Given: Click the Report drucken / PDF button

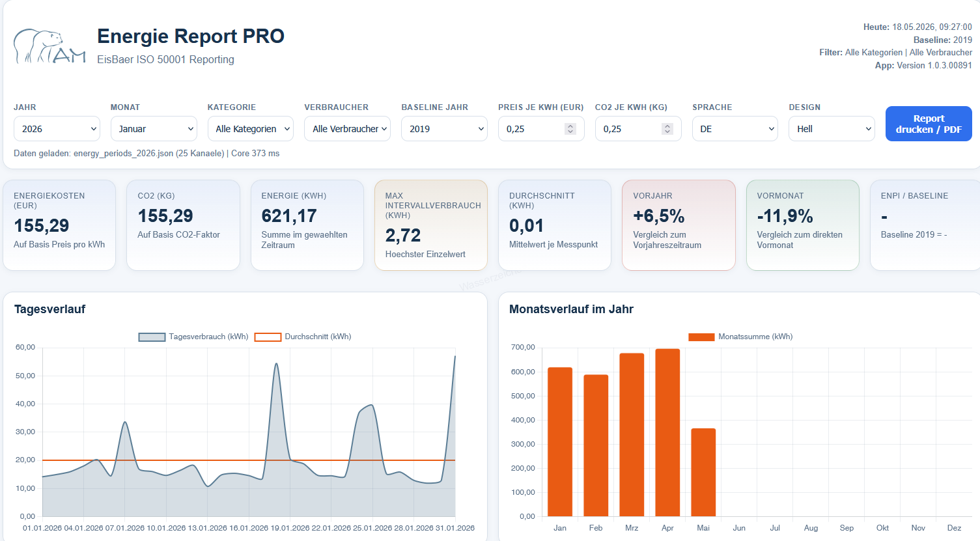Looking at the screenshot, I should click(x=929, y=124).
